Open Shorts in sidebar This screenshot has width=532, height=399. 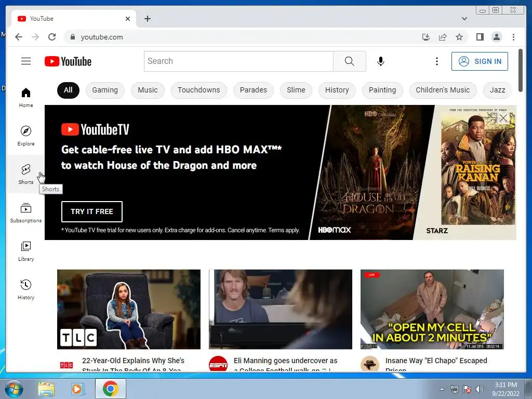click(x=26, y=175)
